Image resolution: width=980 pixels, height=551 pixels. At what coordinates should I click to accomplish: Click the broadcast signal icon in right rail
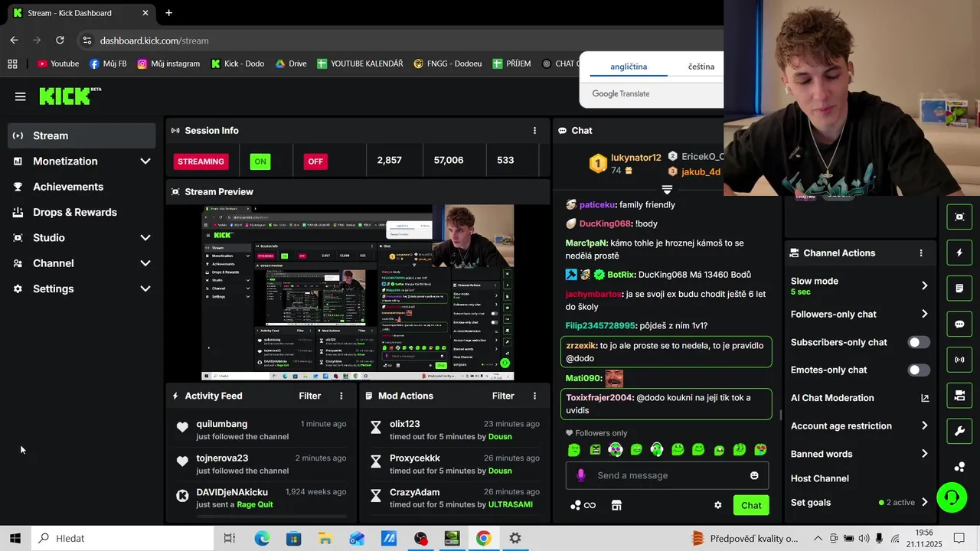click(959, 360)
